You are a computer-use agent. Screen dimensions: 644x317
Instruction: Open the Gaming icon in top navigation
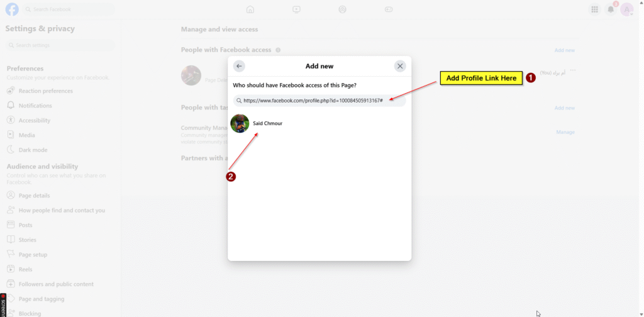pyautogui.click(x=389, y=9)
